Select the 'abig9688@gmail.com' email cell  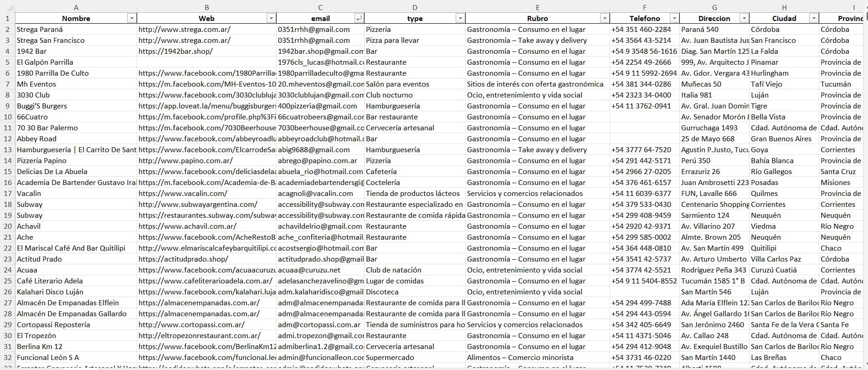[x=320, y=149]
